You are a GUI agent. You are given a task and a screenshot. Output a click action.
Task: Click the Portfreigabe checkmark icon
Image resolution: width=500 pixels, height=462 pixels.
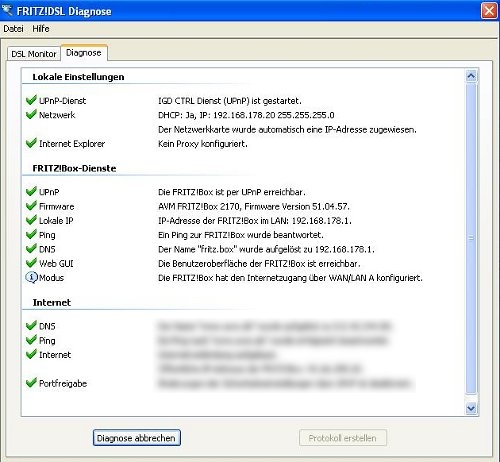pos(31,382)
